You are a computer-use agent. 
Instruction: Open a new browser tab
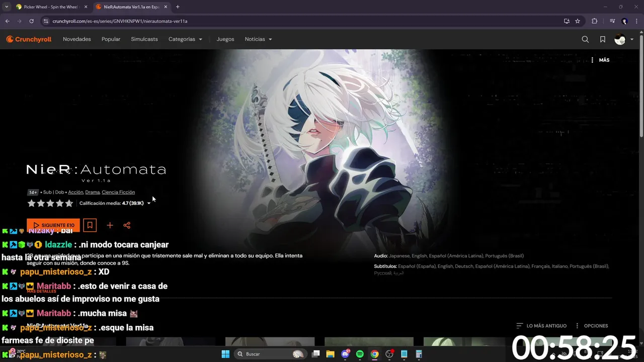pyautogui.click(x=178, y=7)
